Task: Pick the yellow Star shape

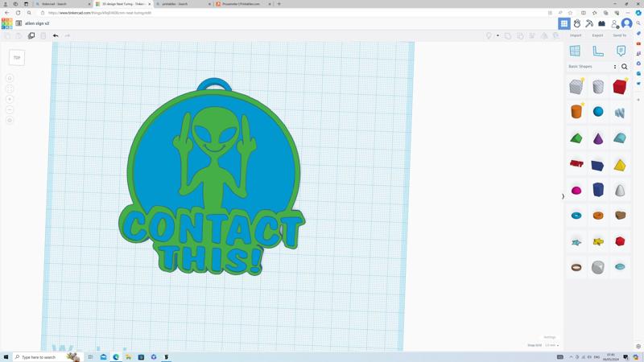Action: pyautogui.click(x=598, y=242)
